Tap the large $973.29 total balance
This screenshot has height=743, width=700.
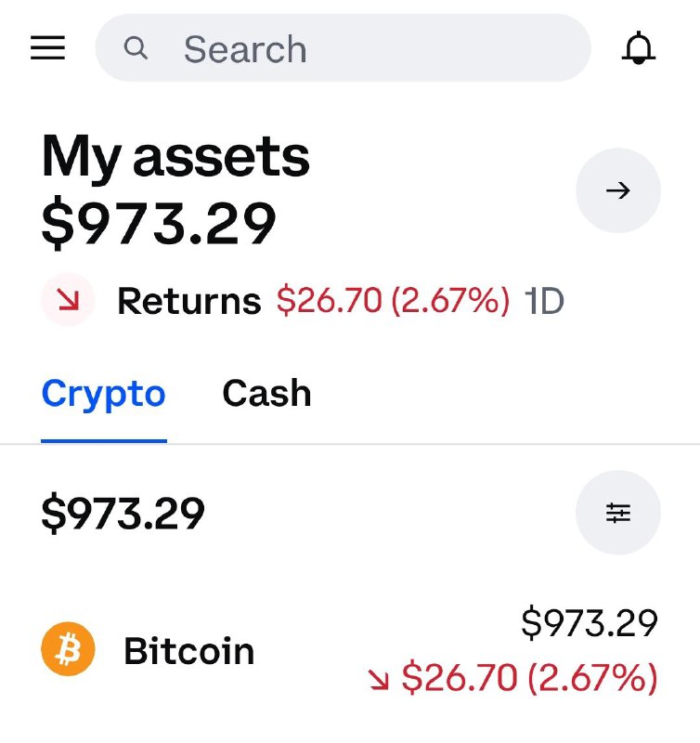coord(159,223)
